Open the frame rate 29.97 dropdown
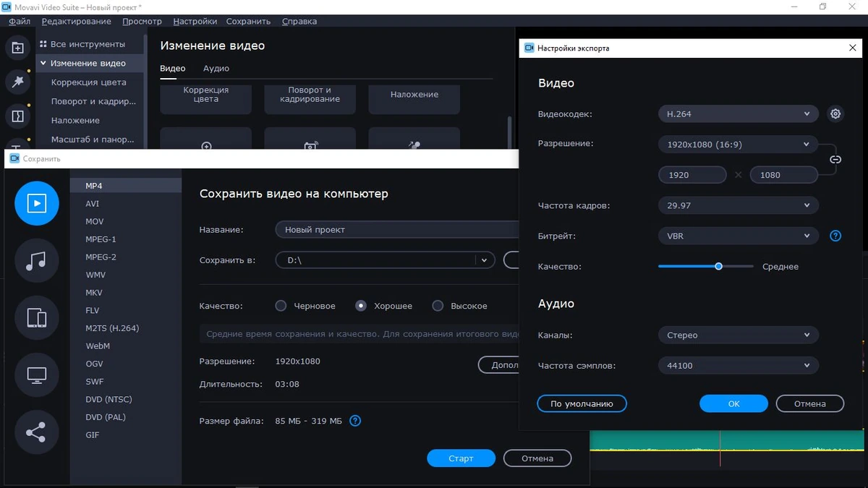 click(739, 205)
